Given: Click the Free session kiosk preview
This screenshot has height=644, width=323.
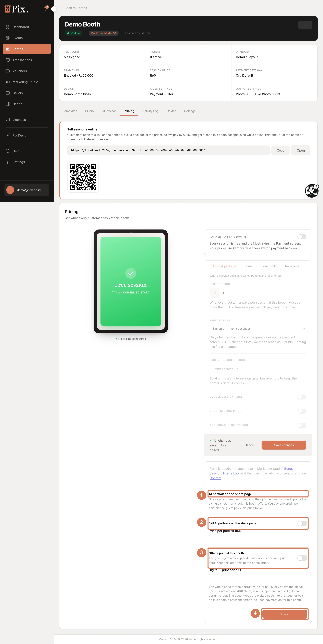Looking at the screenshot, I should click(131, 281).
